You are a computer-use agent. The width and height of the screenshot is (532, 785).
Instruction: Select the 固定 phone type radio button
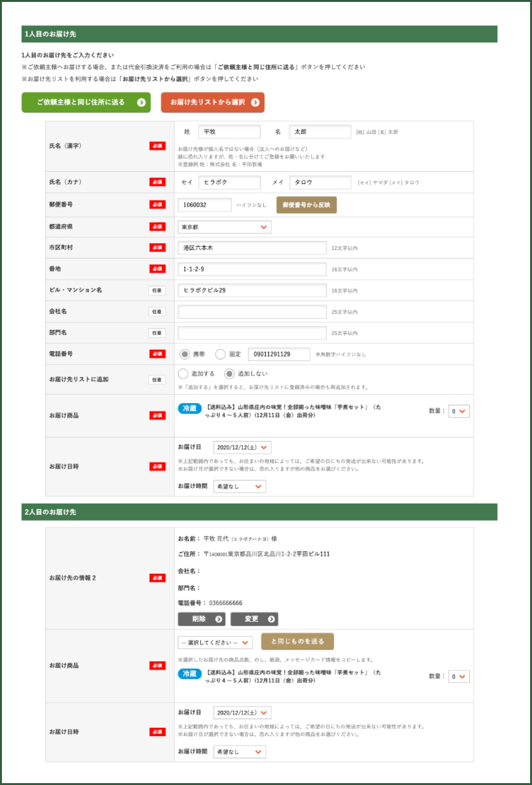220,354
